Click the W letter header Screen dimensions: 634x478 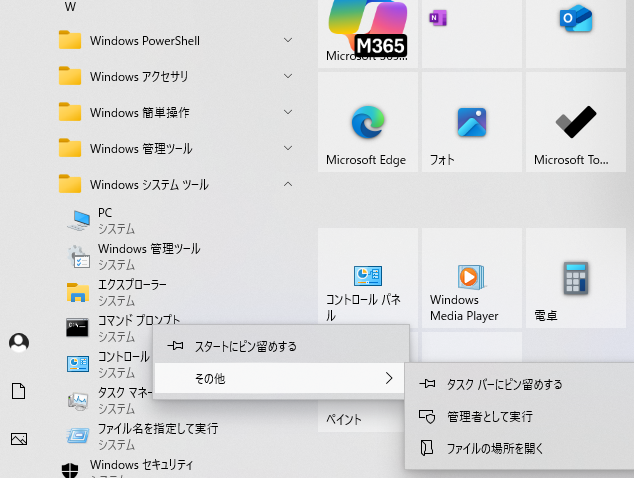click(70, 6)
